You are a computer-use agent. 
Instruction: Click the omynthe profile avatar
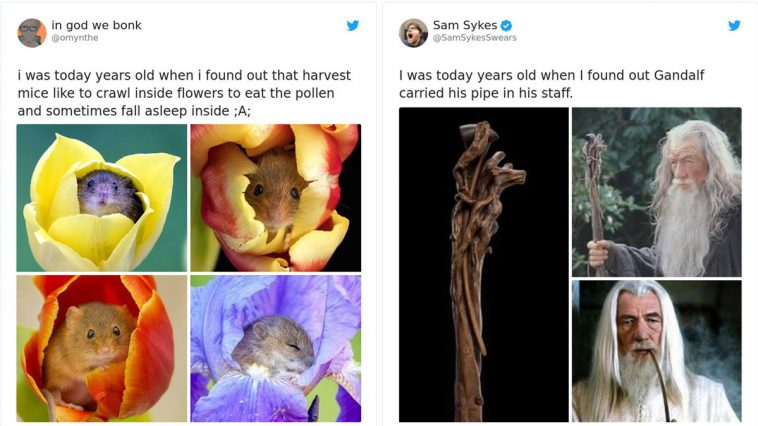[x=32, y=32]
